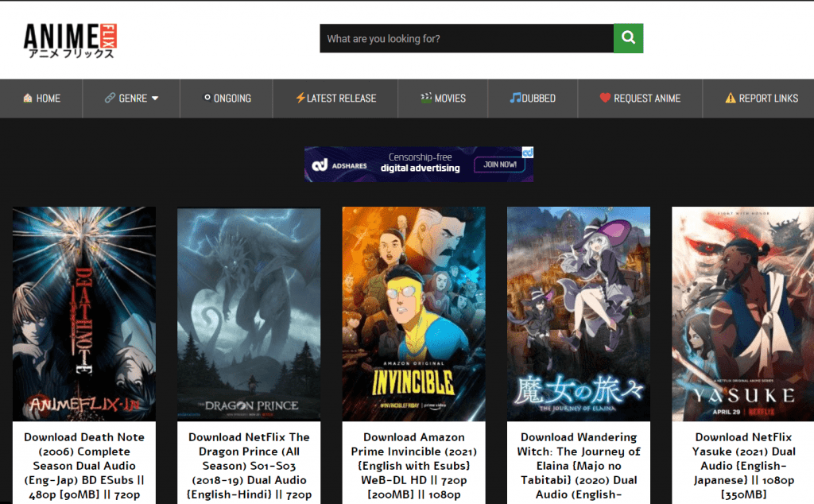Click the red heart icon beside Request Anime
This screenshot has height=504, width=814.
pos(605,98)
